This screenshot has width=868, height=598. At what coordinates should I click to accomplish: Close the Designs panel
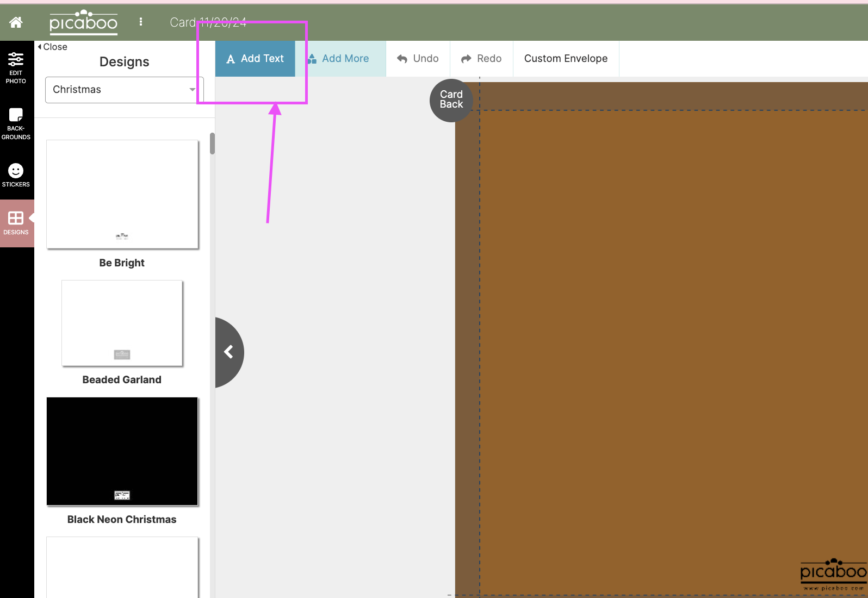(x=52, y=47)
